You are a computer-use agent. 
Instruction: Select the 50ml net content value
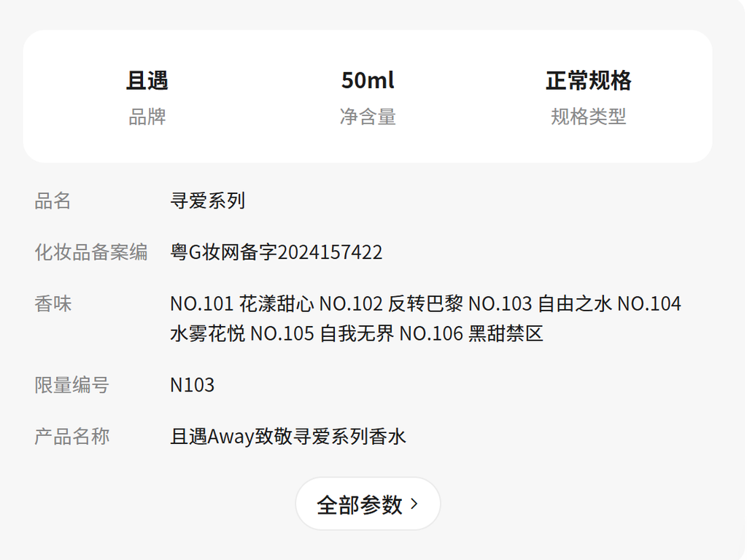(x=368, y=80)
